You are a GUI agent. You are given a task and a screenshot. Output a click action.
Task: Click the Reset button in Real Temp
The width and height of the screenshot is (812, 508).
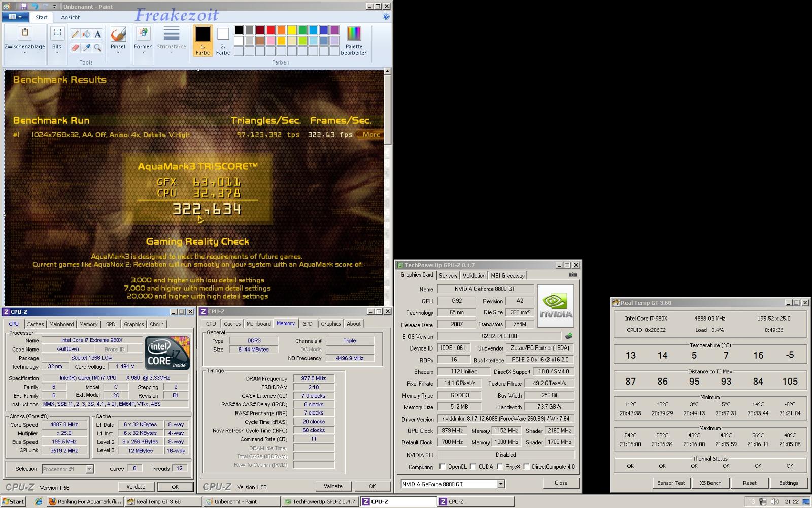[750, 483]
